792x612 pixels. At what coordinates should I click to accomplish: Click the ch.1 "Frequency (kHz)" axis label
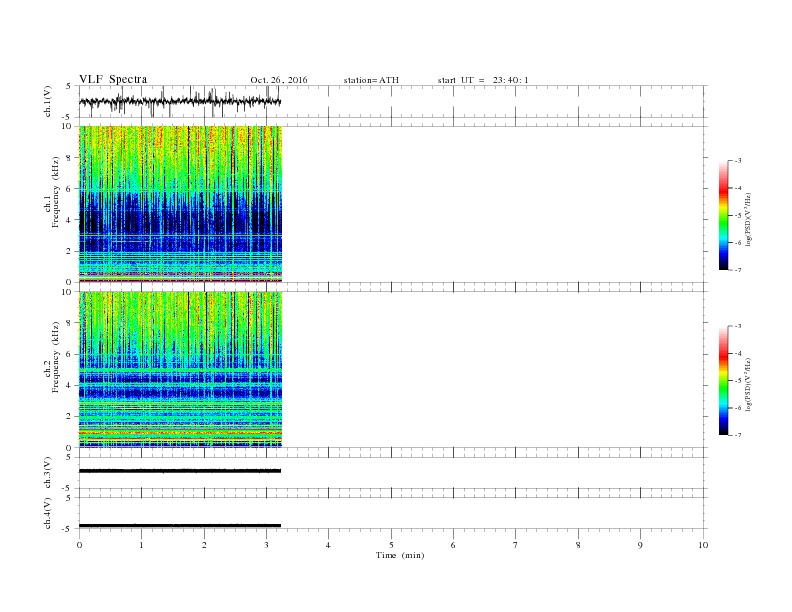coord(56,192)
